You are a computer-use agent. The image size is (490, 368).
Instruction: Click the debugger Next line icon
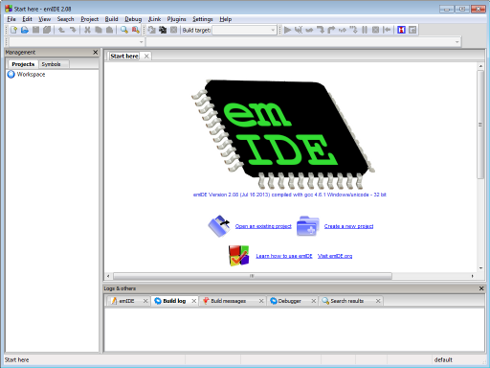point(309,30)
